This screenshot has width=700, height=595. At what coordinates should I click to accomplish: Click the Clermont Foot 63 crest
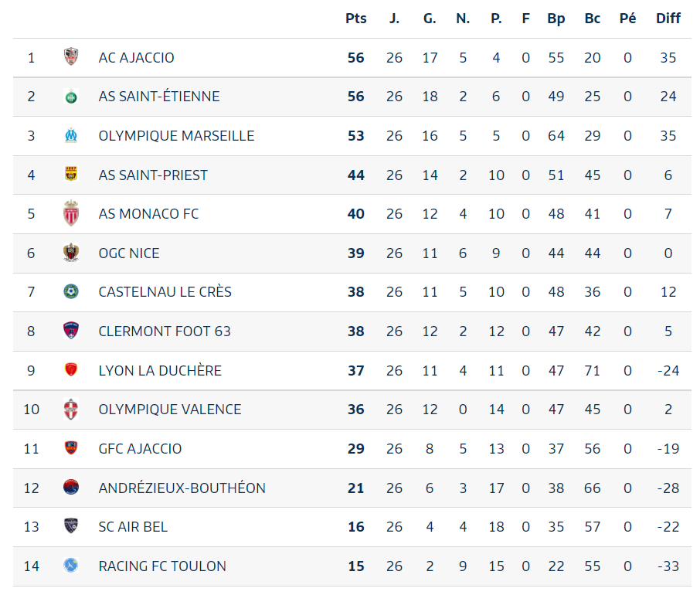coord(71,331)
